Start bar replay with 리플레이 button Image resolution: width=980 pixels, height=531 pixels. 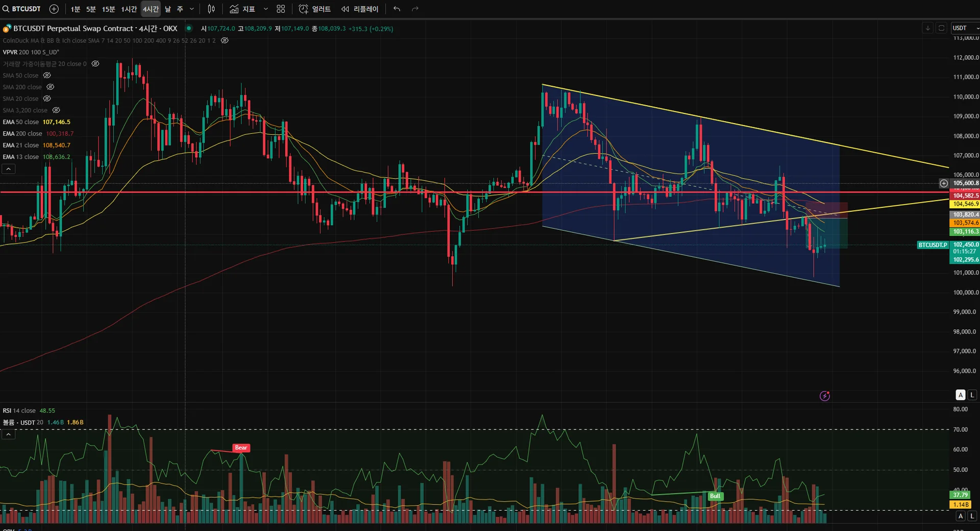tap(360, 9)
